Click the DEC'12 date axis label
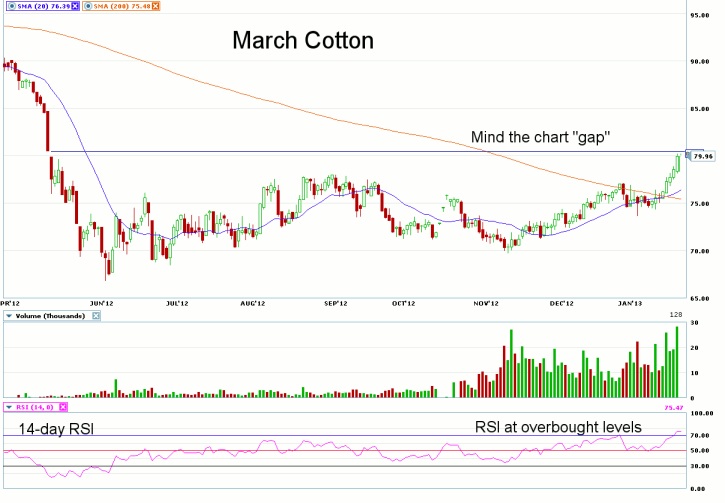Image resolution: width=725 pixels, height=503 pixels. click(x=561, y=304)
